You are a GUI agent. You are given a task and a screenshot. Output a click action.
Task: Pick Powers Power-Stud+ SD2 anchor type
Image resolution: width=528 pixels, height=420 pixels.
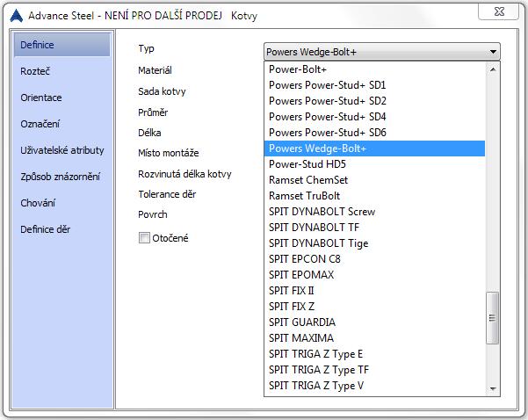pyautogui.click(x=374, y=101)
